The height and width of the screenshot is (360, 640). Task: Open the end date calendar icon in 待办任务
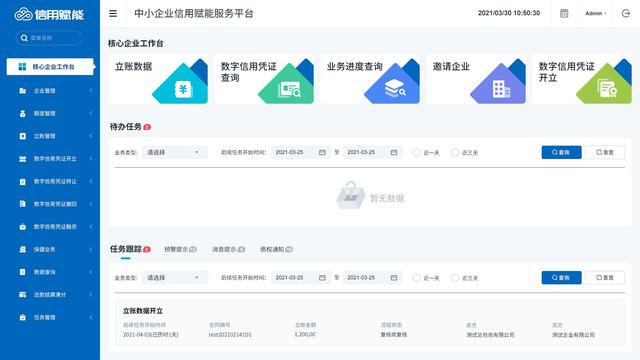[x=394, y=152]
